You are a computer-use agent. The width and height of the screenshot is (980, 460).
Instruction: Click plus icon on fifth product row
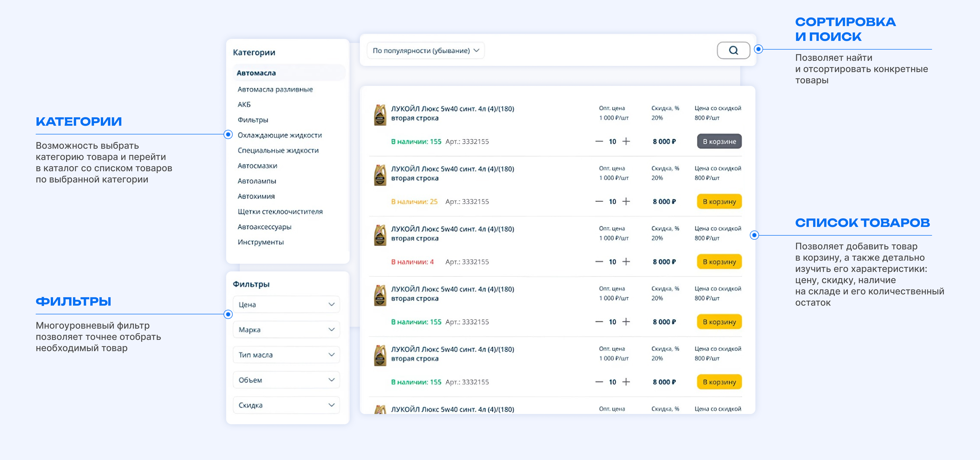click(626, 382)
